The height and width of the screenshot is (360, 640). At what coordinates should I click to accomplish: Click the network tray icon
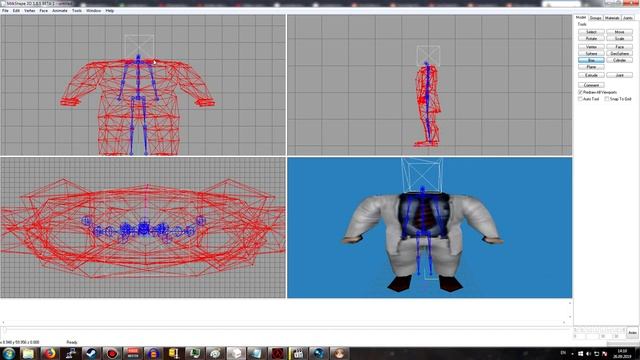point(596,354)
